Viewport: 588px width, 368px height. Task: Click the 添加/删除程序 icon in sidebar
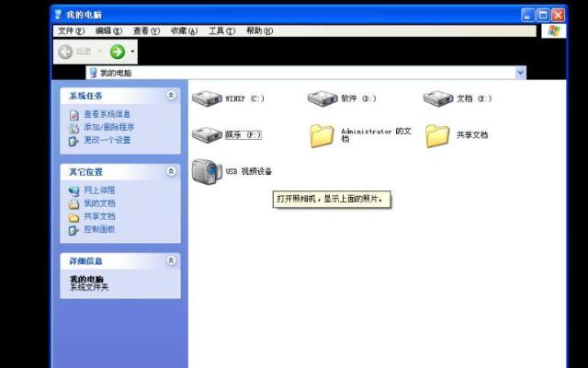73,128
